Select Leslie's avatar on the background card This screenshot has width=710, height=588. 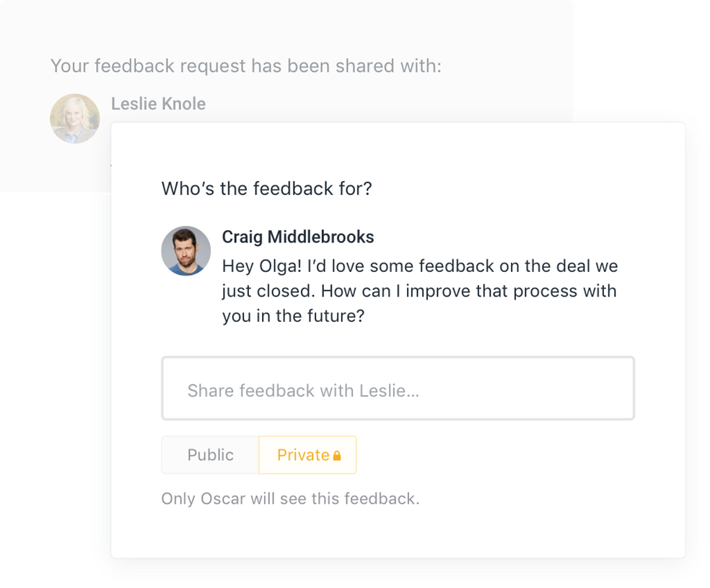point(74,118)
